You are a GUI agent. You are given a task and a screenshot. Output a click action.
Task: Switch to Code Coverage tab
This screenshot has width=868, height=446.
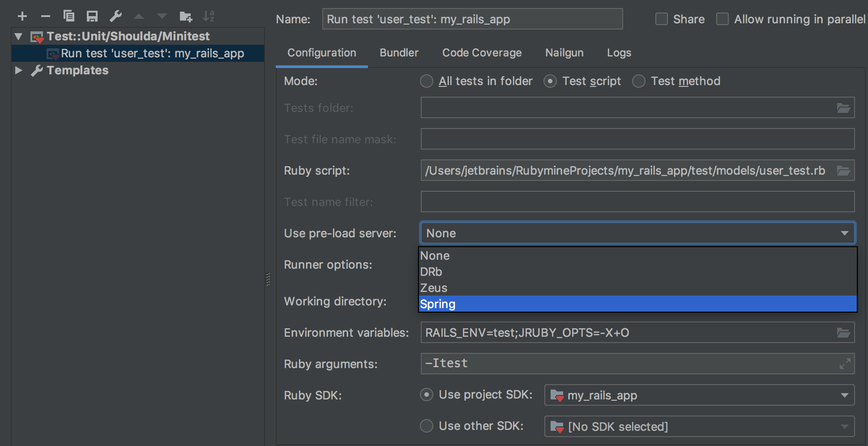pos(482,53)
